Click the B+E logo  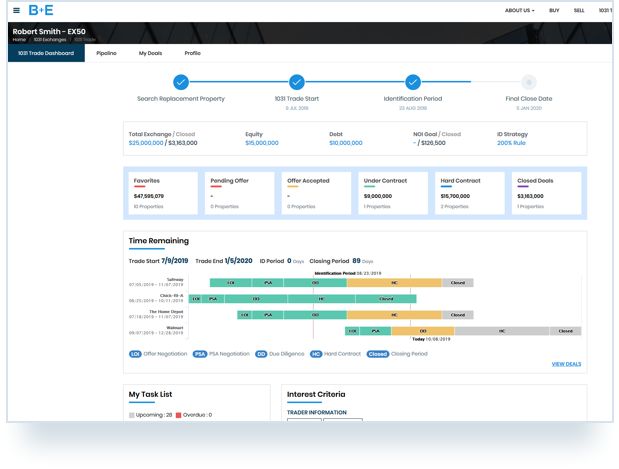40,10
